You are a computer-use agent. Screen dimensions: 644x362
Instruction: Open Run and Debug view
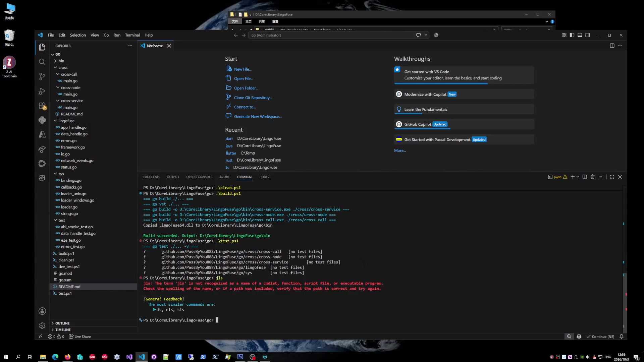point(42,91)
